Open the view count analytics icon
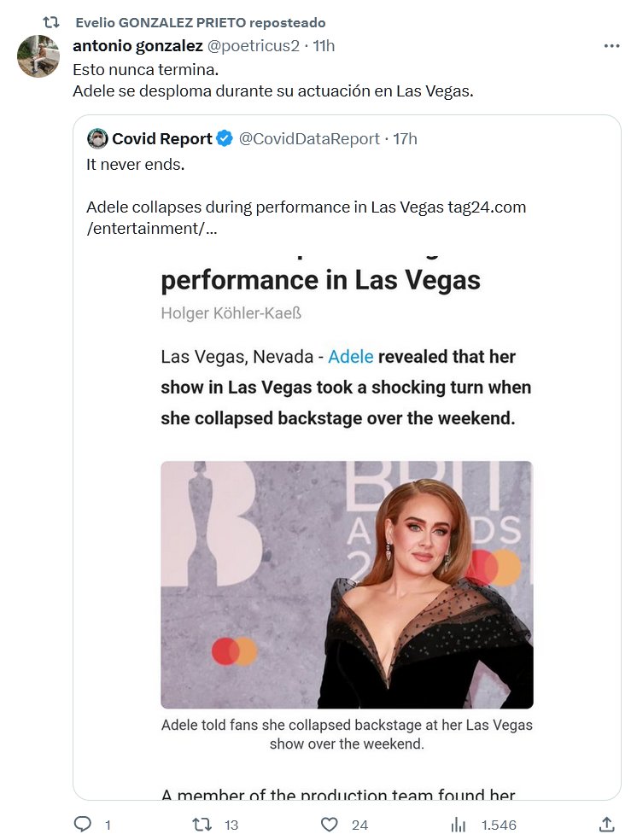The image size is (637, 840). [x=459, y=824]
